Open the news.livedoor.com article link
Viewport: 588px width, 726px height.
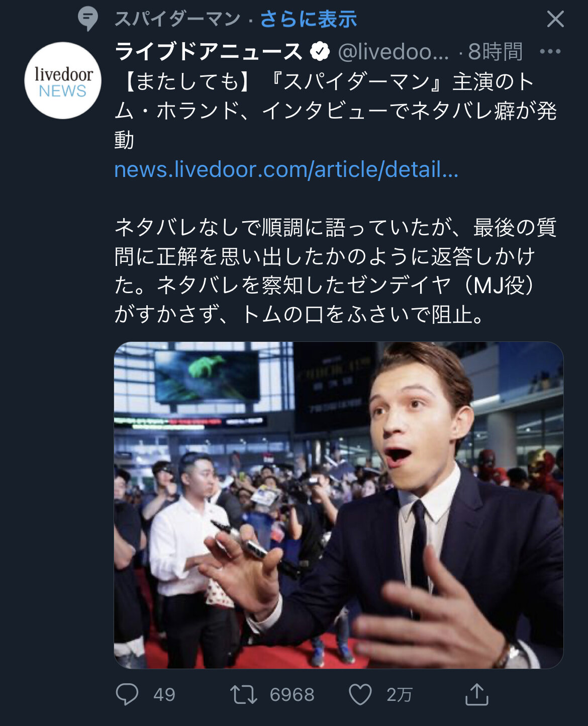pos(286,169)
